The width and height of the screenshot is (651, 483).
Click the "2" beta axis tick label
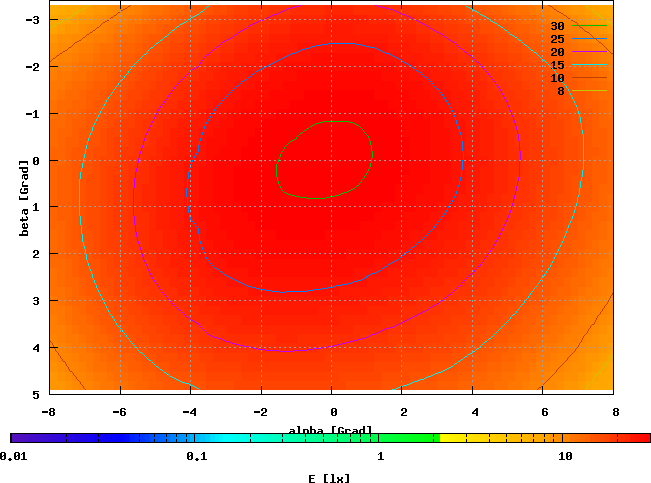[x=36, y=254]
